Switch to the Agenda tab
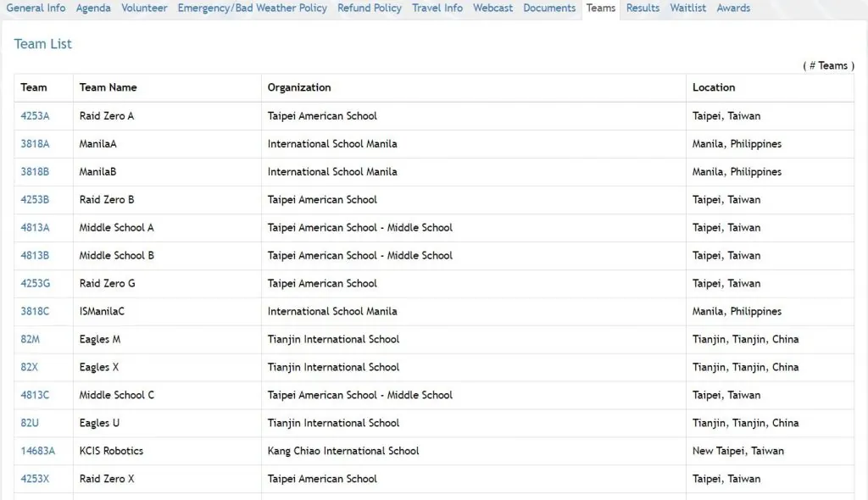The width and height of the screenshot is (868, 500). point(93,8)
